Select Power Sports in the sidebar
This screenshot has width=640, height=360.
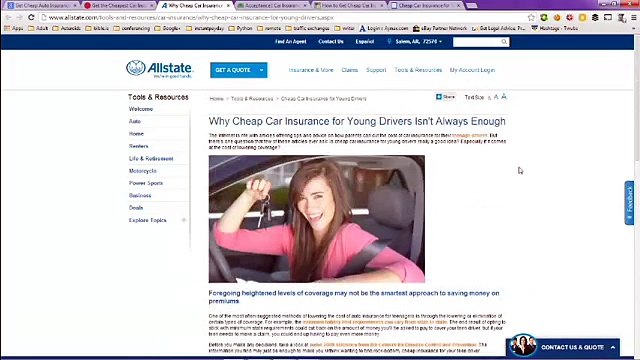pyautogui.click(x=146, y=183)
